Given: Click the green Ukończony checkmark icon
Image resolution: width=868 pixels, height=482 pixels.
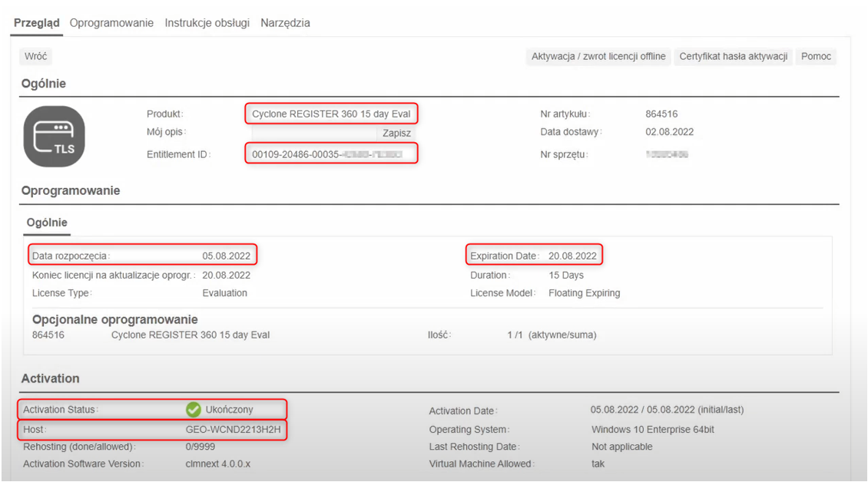Looking at the screenshot, I should point(194,409).
